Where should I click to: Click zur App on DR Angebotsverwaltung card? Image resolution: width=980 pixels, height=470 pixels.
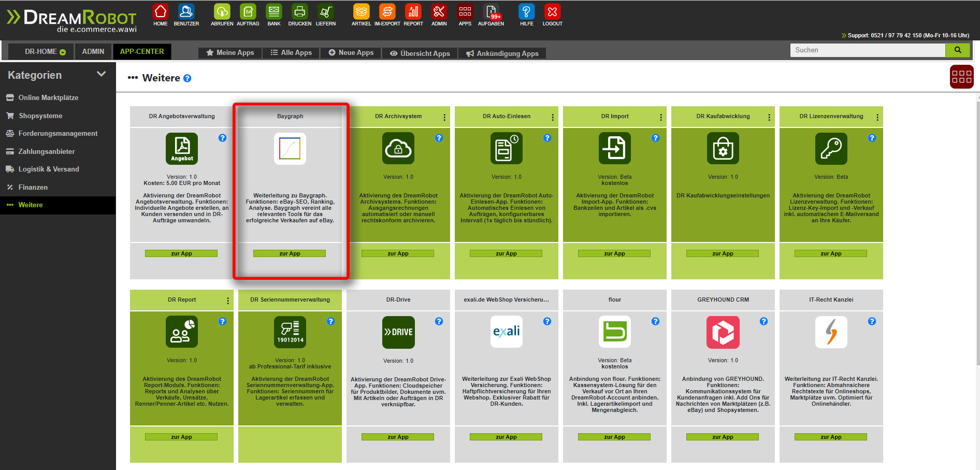pyautogui.click(x=181, y=253)
